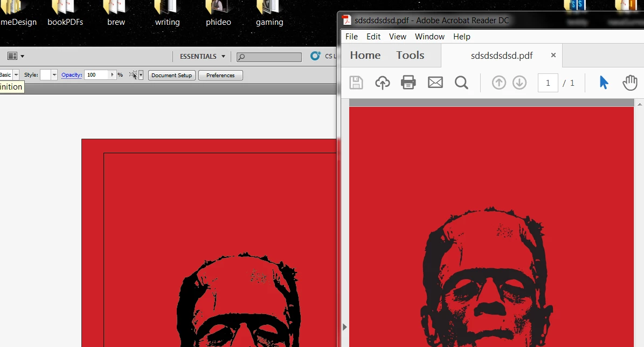Switch to the Tools tab
The width and height of the screenshot is (644, 347).
tap(410, 55)
